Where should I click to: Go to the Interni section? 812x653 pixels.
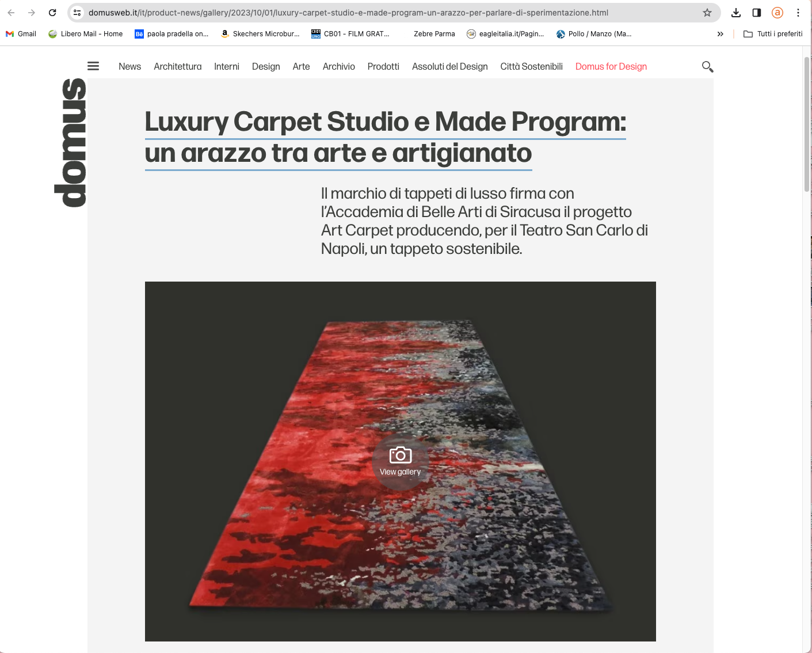227,66
